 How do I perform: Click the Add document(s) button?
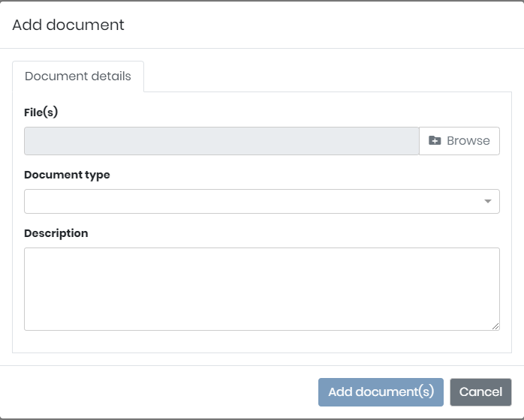[x=381, y=392]
